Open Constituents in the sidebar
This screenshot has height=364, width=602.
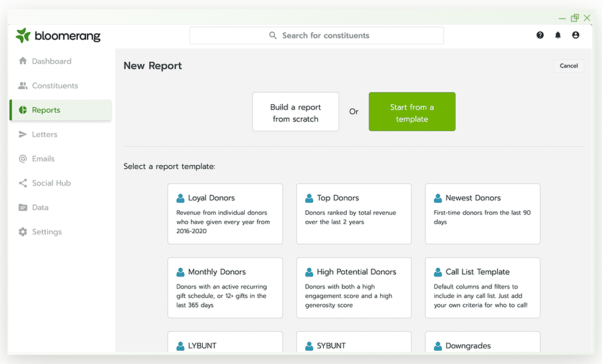click(55, 86)
